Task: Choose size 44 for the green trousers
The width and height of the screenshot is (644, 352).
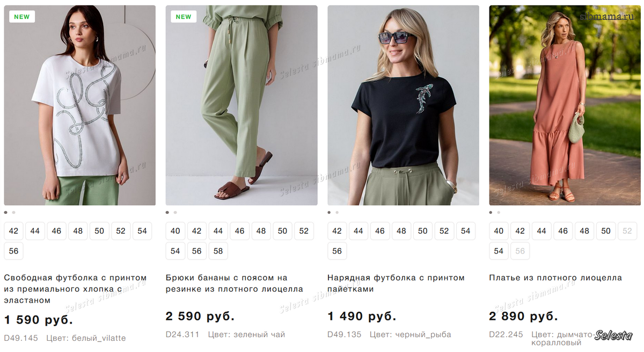Action: point(218,231)
